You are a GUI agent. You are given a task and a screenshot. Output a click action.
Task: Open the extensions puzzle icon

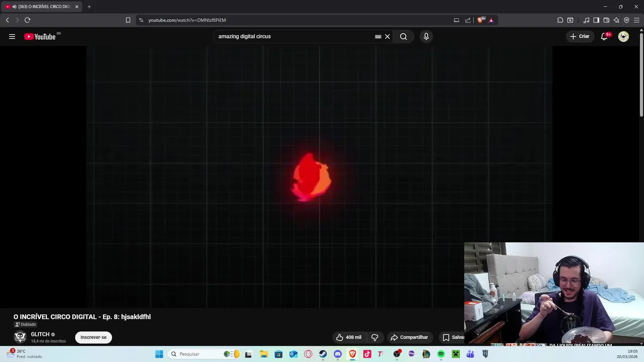(560, 20)
